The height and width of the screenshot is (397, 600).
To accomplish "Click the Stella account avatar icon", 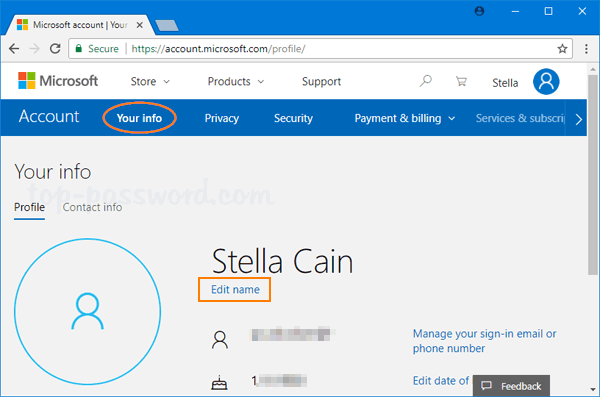I will 546,82.
